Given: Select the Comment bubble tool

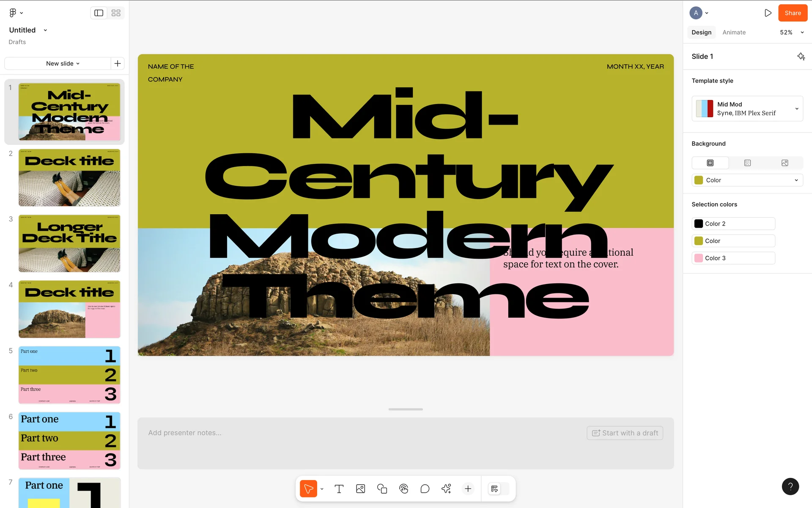Looking at the screenshot, I should pos(425,489).
